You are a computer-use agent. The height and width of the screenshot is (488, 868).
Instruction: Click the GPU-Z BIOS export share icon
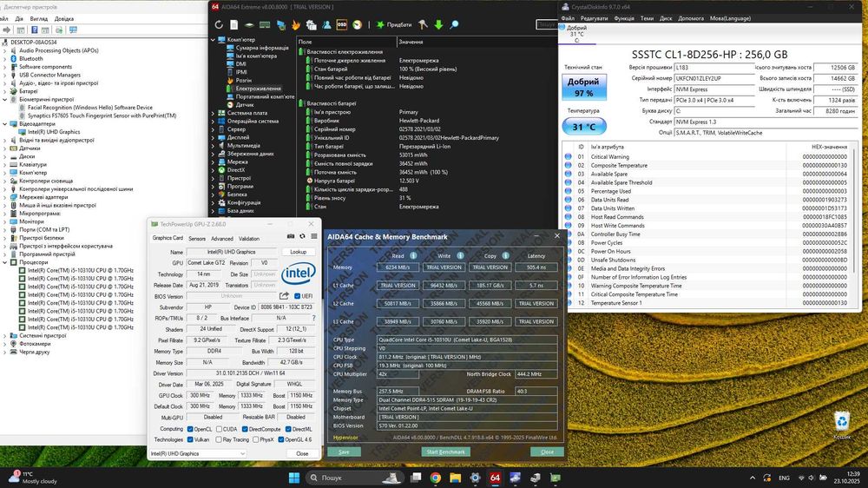[x=284, y=296]
